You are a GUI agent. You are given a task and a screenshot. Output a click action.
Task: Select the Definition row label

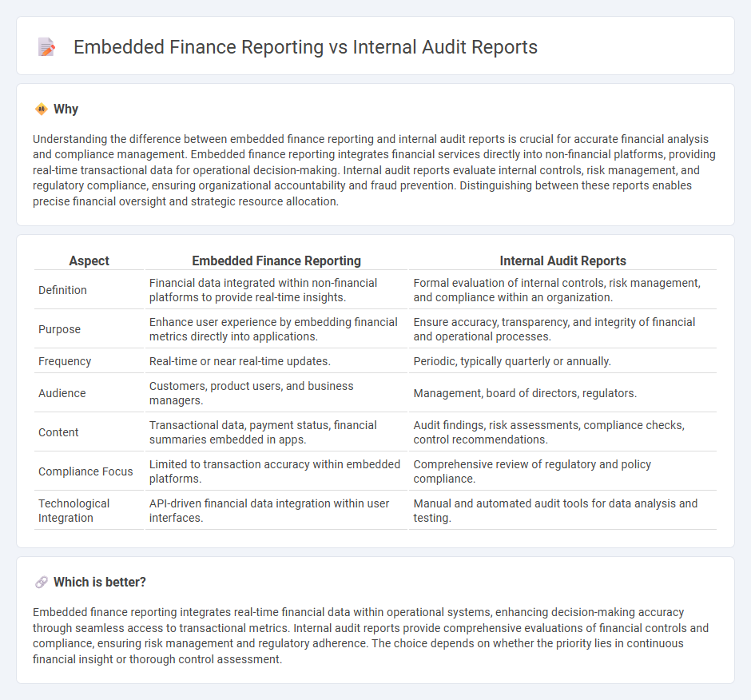click(x=63, y=290)
